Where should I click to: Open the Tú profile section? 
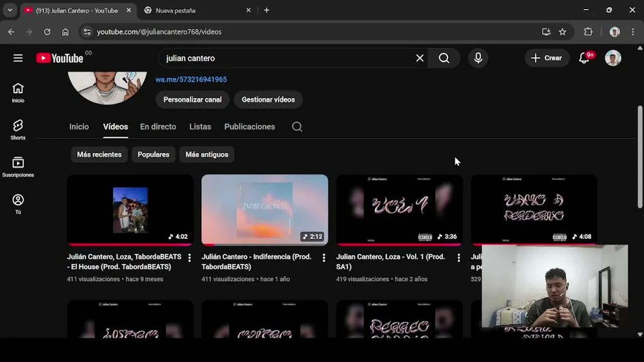pos(18,205)
